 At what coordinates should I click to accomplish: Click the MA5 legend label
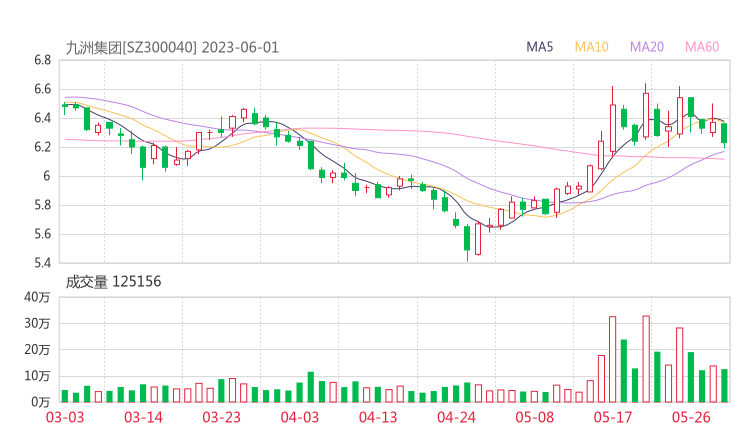tap(539, 47)
